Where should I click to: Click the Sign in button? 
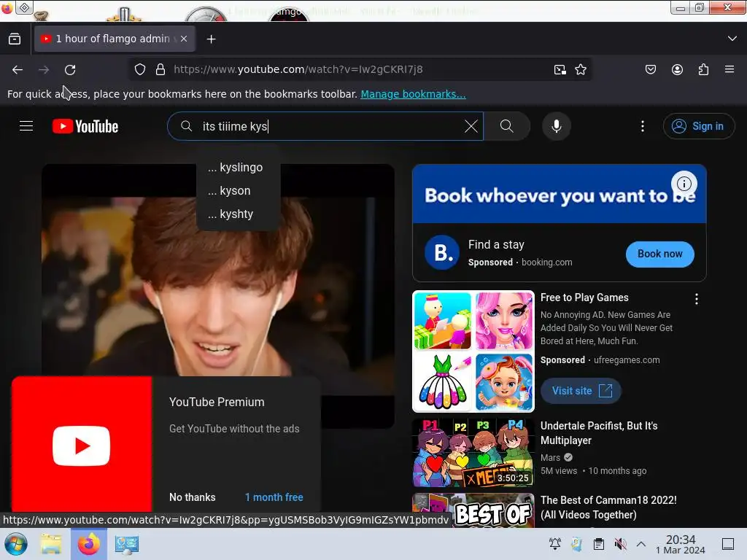click(x=699, y=126)
